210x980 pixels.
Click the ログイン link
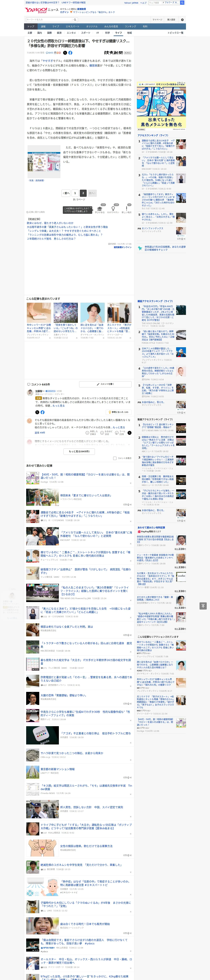(x=64, y=12)
